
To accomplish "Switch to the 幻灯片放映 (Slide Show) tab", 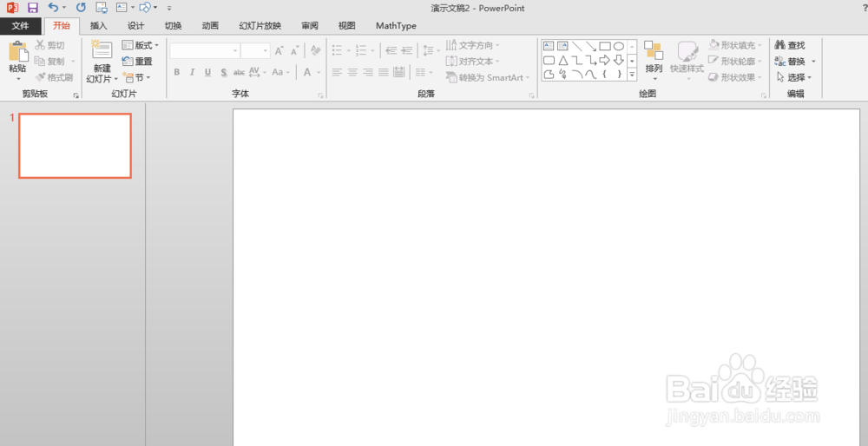I will click(260, 25).
